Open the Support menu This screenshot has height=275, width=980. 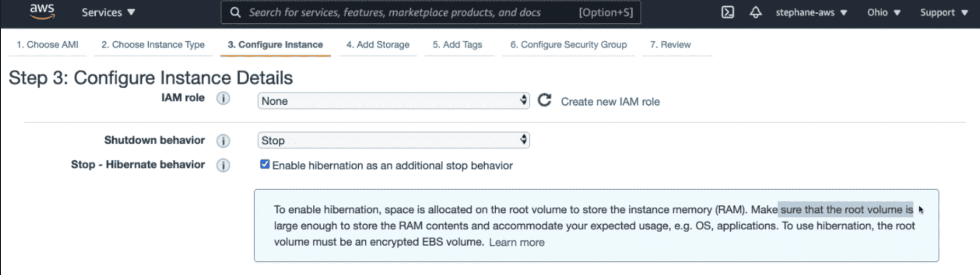pos(943,12)
